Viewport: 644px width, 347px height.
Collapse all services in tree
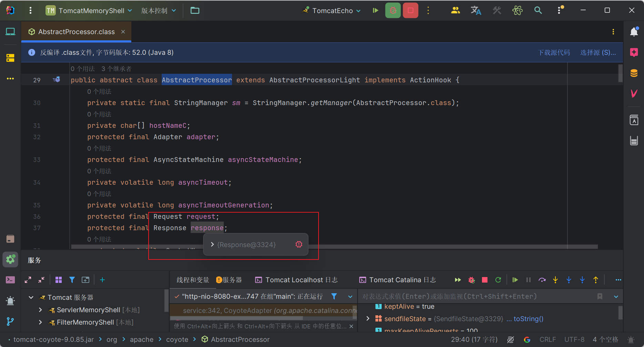coord(41,280)
